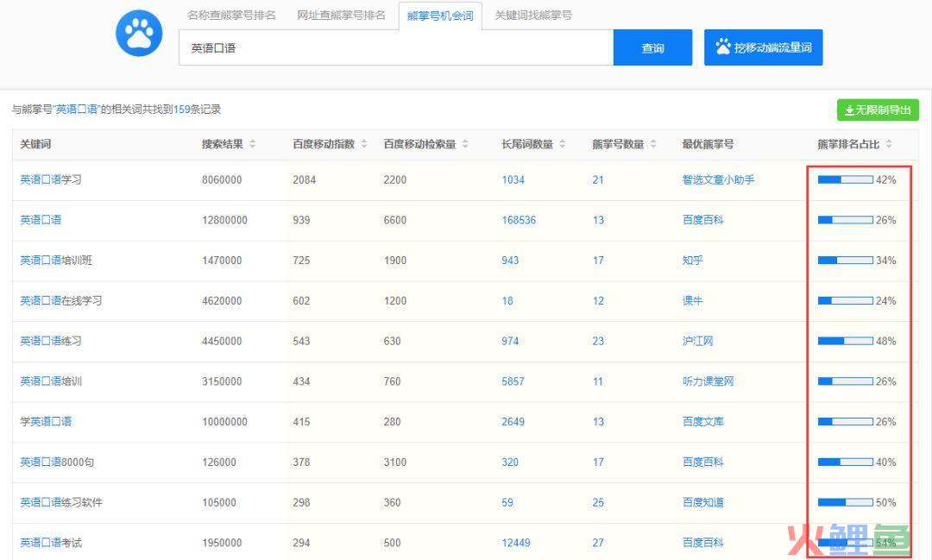Click the green 无限制导出 button

(878, 110)
